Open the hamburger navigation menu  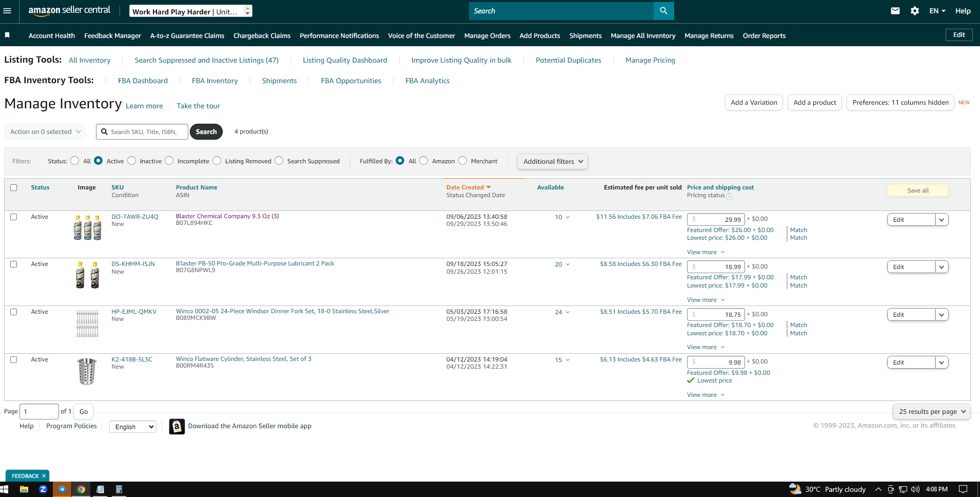(x=7, y=11)
